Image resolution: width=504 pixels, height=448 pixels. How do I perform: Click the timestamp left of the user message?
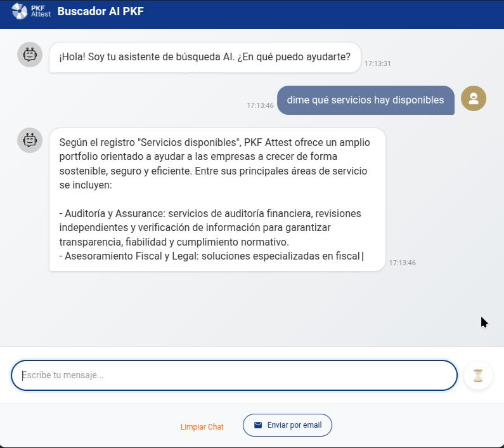point(260,105)
